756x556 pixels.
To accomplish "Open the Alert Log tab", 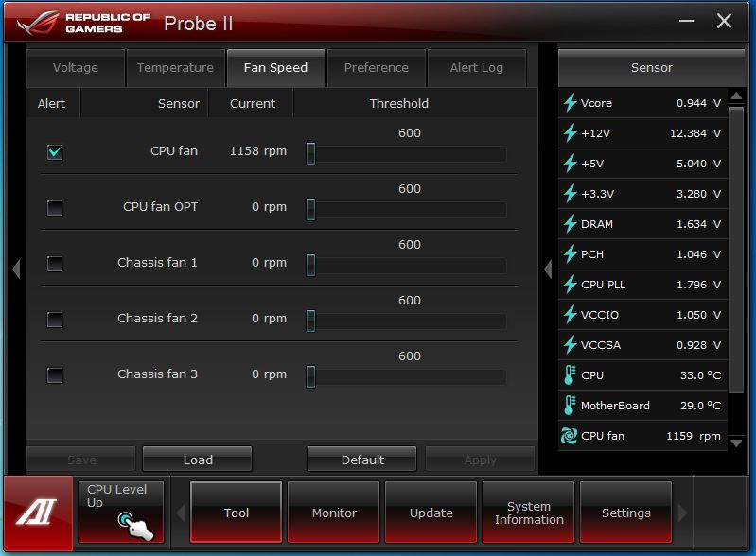I will coord(476,68).
